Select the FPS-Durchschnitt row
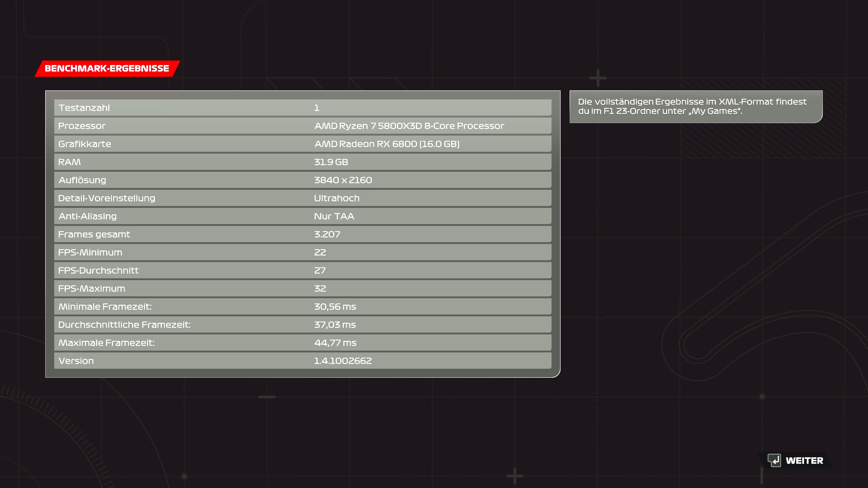The width and height of the screenshot is (868, 488). (302, 270)
